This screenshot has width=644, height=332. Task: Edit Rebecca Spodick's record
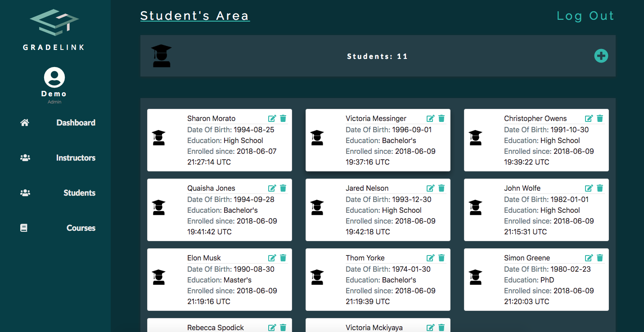tap(272, 328)
